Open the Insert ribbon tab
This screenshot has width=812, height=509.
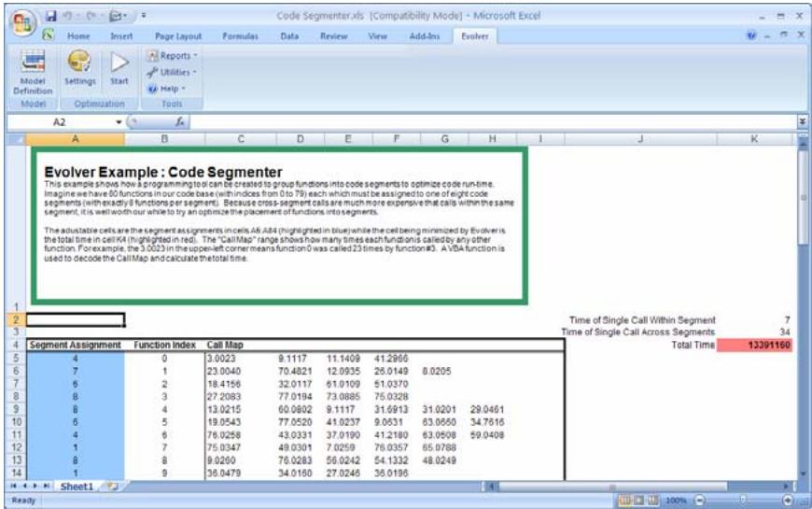pos(121,36)
